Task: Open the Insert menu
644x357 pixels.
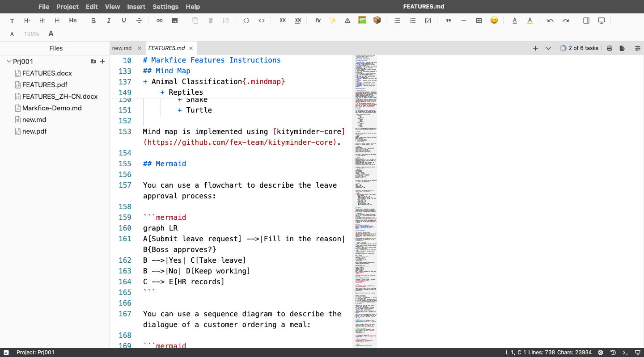Action: 136,7
